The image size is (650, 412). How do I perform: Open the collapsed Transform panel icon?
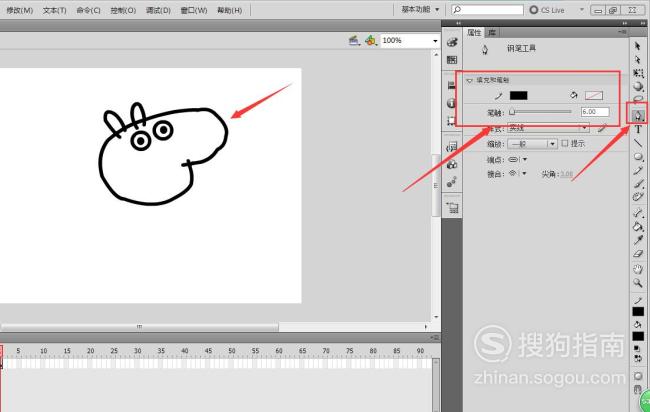coord(451,121)
